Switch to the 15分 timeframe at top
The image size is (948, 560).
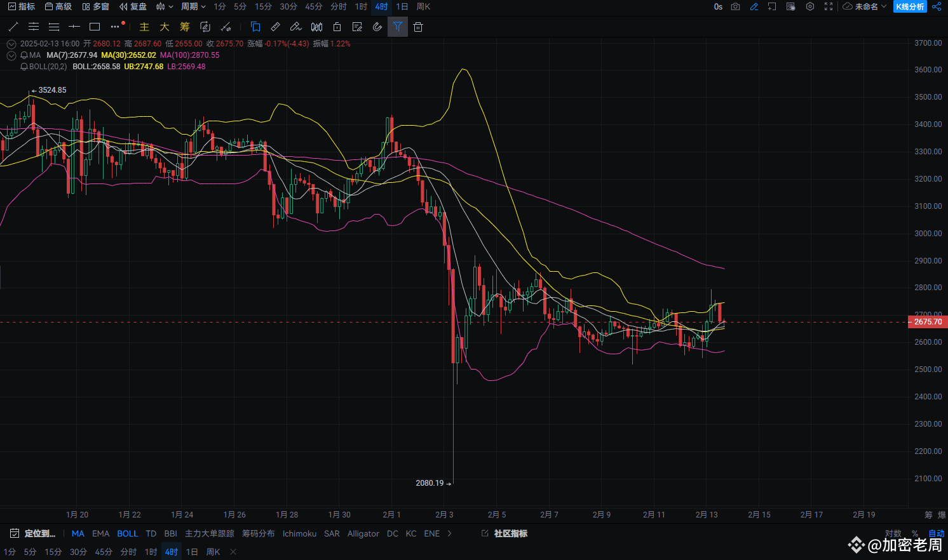click(x=263, y=6)
